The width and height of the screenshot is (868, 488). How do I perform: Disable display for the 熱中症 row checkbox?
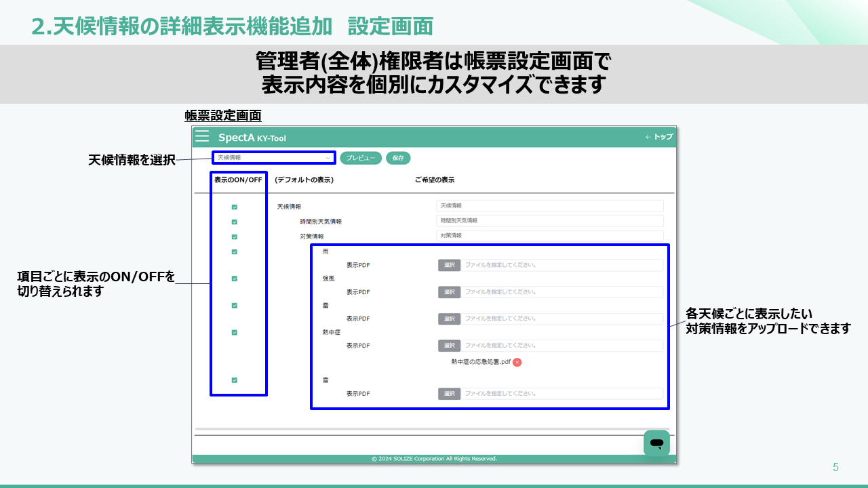[x=235, y=332]
